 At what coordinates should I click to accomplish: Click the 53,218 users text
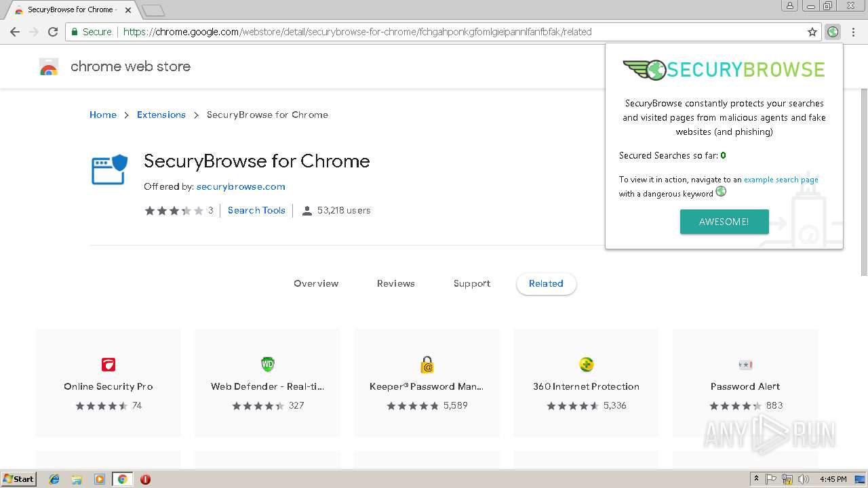click(x=344, y=210)
